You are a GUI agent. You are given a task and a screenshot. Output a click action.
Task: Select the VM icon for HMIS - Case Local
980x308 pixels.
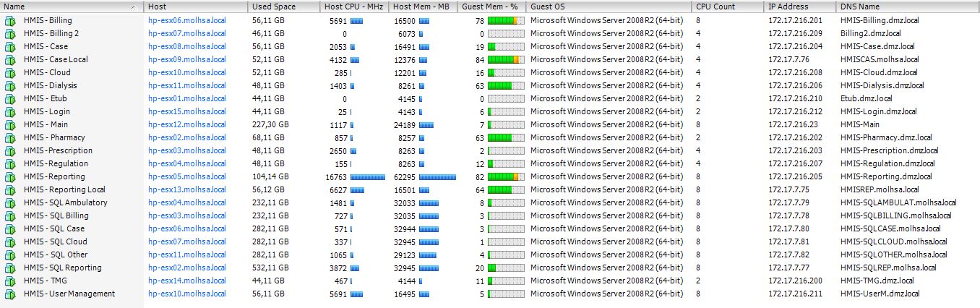[10, 60]
